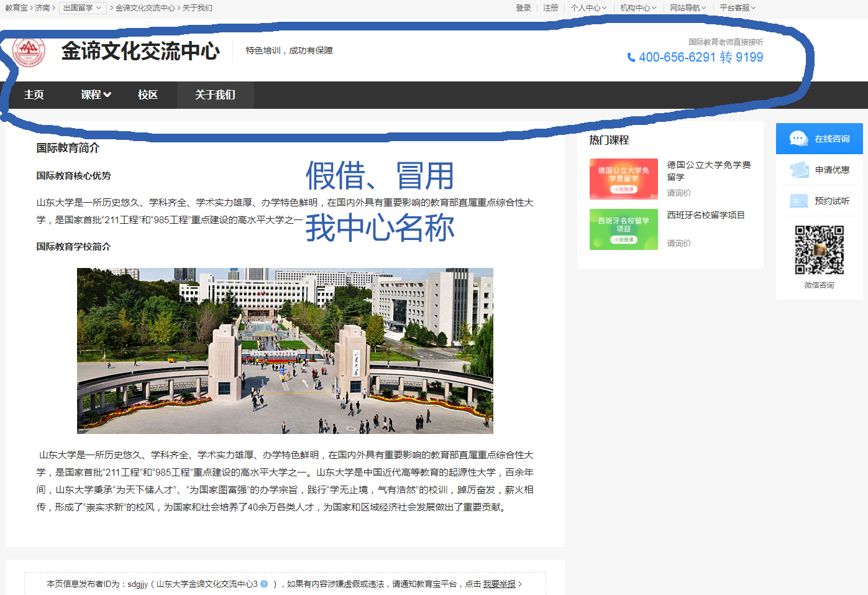868x595 pixels.
Task: Click the phone icon beside 400-656-6291
Action: (631, 57)
